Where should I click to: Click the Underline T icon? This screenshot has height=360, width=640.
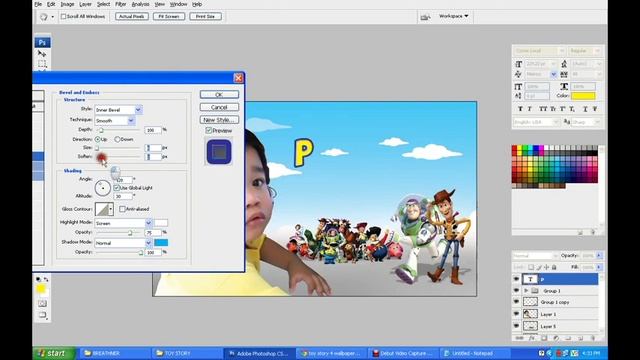pos(585,109)
